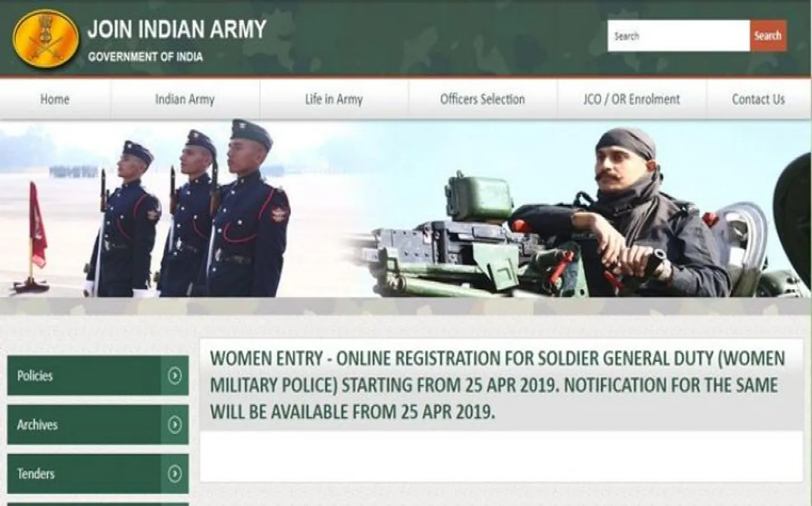Click the arrow icon beside Tenders
Screen dimensions: 812x506
[x=174, y=474]
